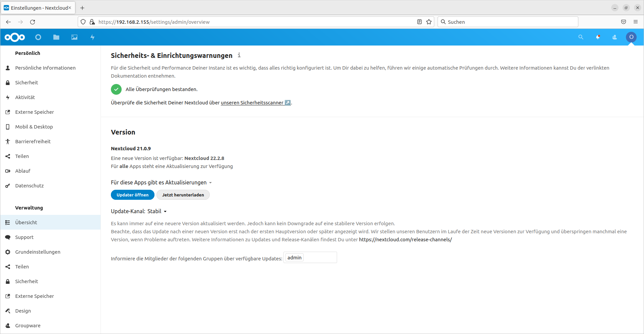Click the green check mark status icon
This screenshot has height=334, width=644.
[116, 89]
